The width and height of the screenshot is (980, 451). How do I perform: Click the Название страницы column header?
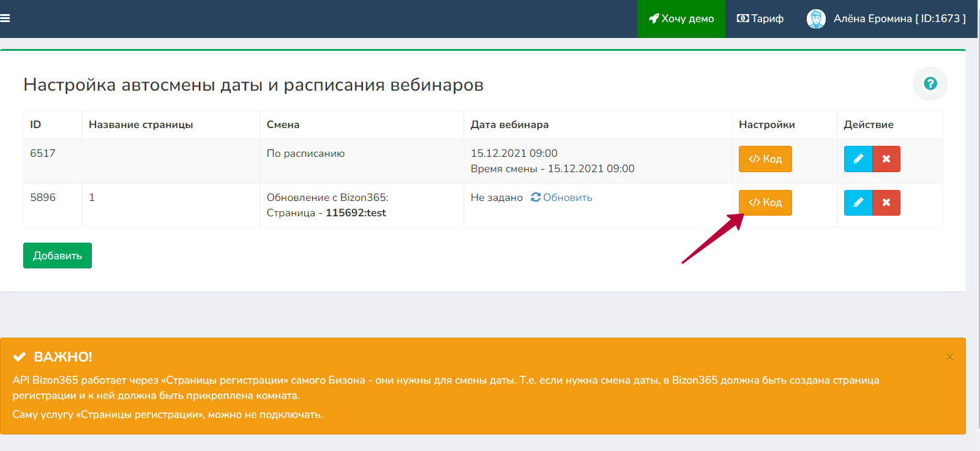tap(141, 124)
